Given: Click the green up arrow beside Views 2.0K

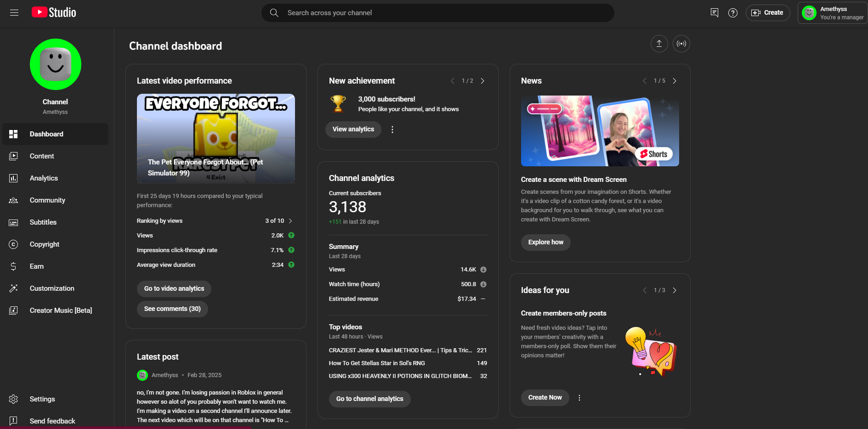Looking at the screenshot, I should (x=291, y=235).
